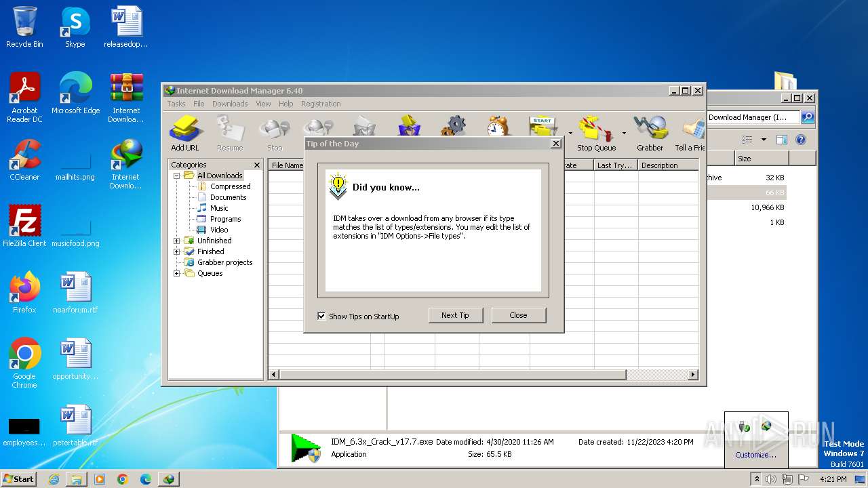Image resolution: width=868 pixels, height=488 pixels.
Task: Open the Registration menu
Action: (321, 104)
